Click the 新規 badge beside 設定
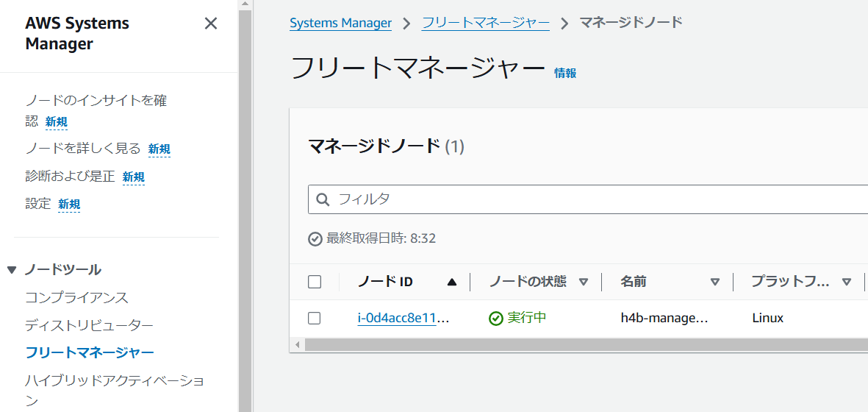This screenshot has width=868, height=412. click(x=69, y=205)
